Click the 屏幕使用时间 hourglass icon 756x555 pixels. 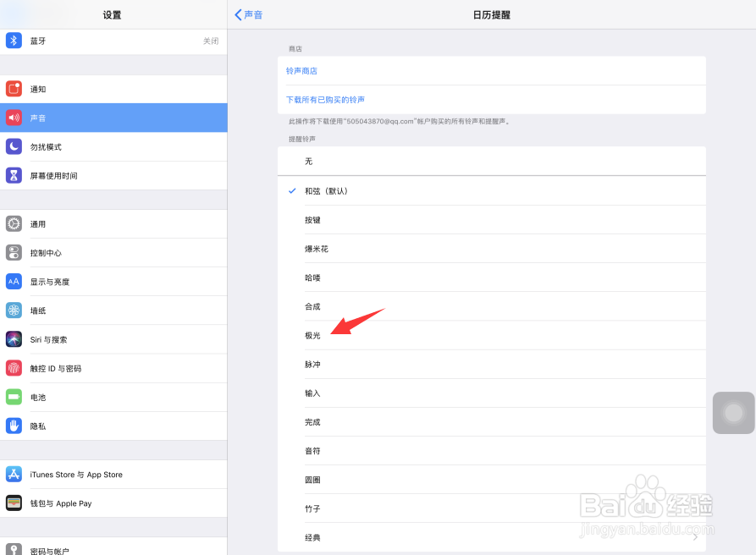coord(14,175)
